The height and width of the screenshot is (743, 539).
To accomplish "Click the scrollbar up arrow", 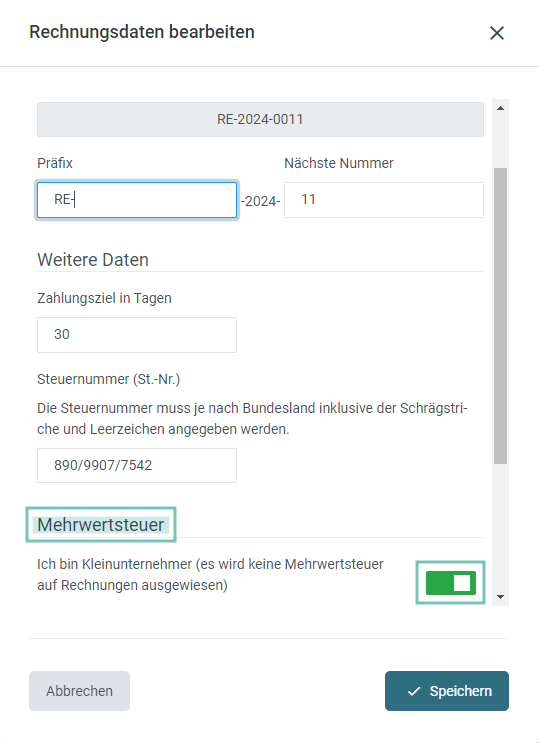I will [x=500, y=108].
